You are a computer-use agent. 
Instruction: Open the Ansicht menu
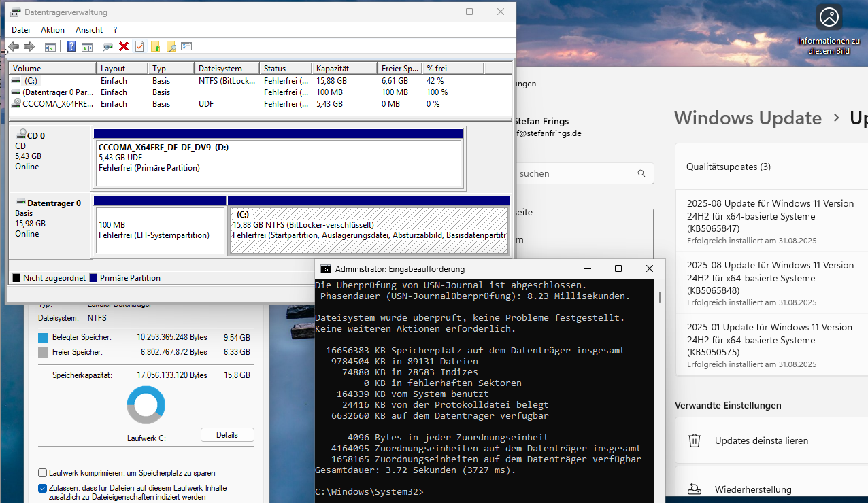89,30
